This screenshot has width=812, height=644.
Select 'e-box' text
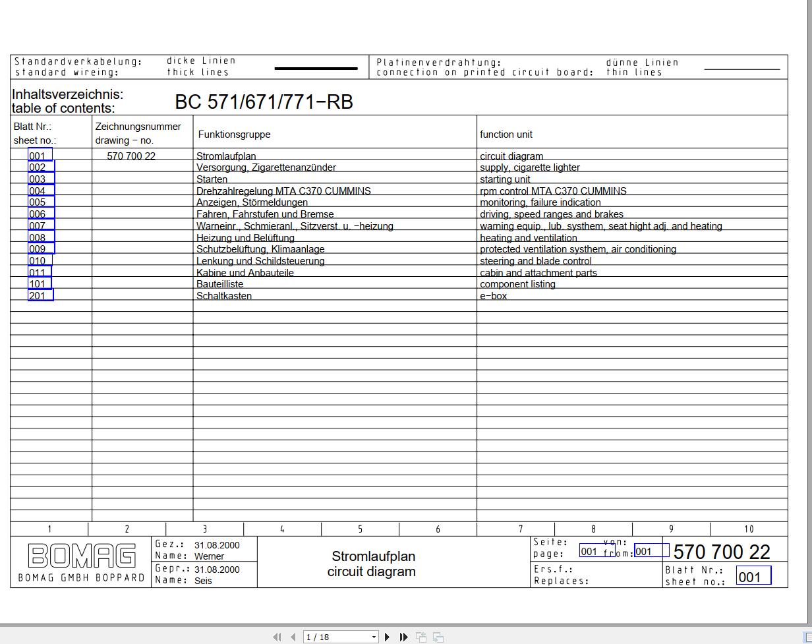(x=493, y=296)
